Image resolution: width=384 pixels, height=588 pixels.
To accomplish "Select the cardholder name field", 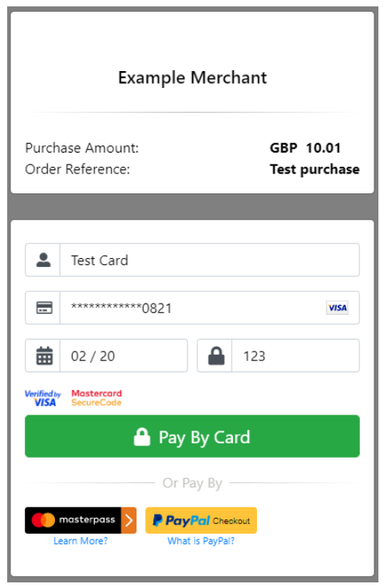I will click(x=209, y=260).
